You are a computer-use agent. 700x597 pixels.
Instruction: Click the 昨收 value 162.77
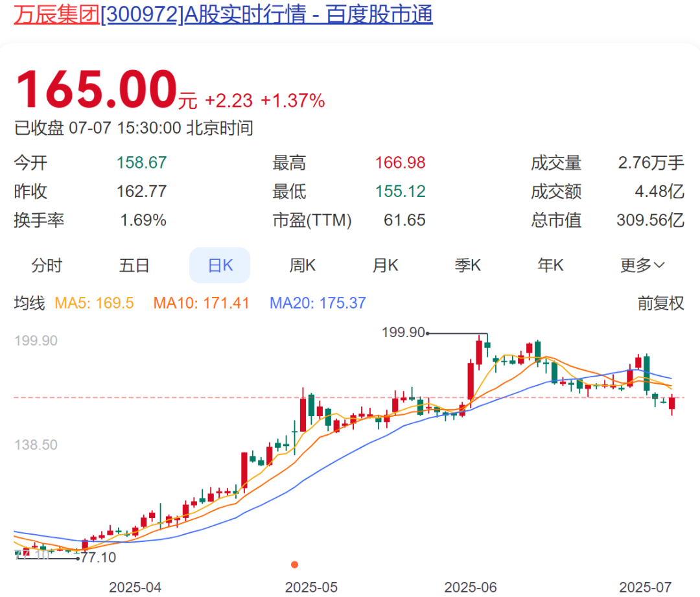click(x=141, y=191)
